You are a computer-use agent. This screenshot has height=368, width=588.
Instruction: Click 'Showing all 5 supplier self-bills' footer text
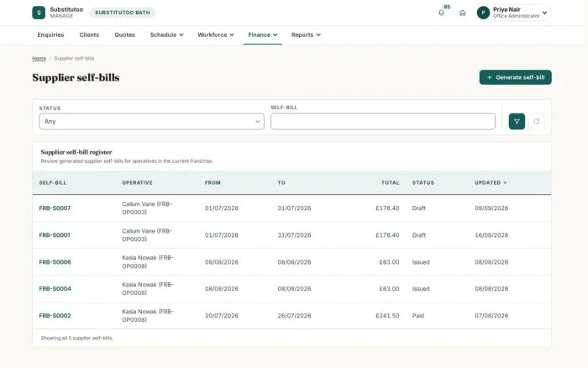(x=77, y=339)
